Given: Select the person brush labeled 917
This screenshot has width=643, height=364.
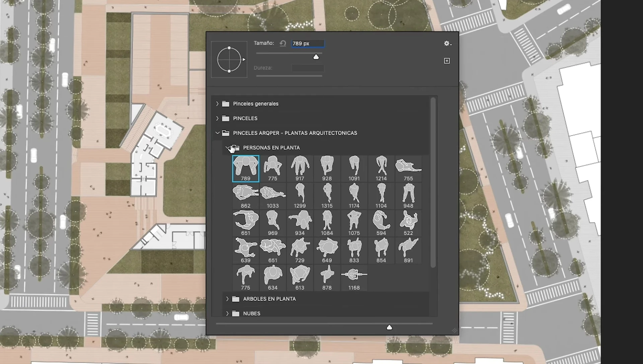Looking at the screenshot, I should click(x=300, y=169).
